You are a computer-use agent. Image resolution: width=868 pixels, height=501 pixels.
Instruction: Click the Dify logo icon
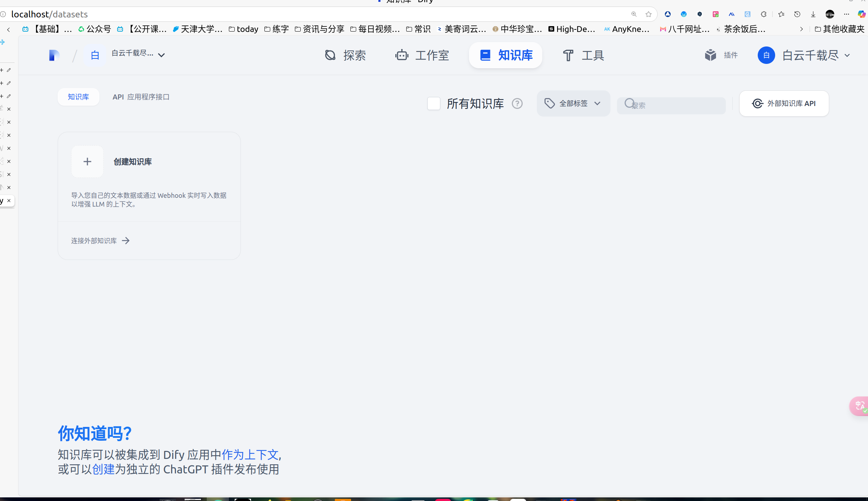(x=54, y=55)
